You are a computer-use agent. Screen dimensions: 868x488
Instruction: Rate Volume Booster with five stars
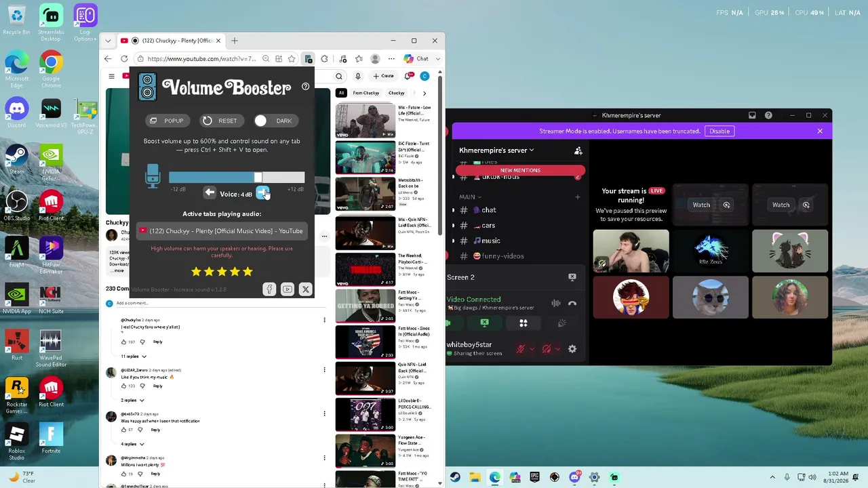(248, 272)
